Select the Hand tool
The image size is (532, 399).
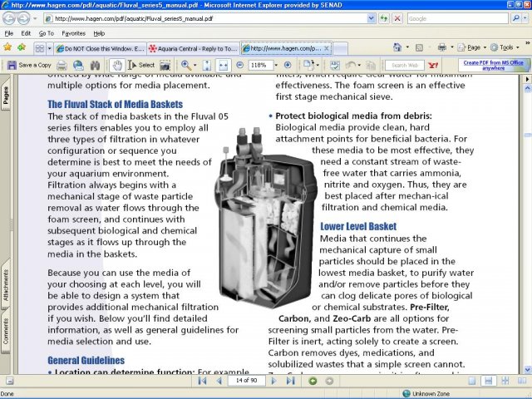click(117, 65)
